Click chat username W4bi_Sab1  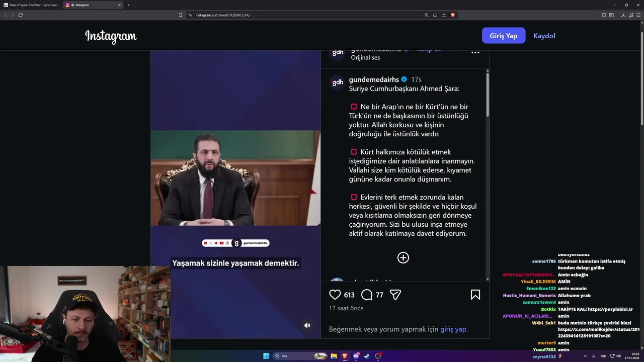544,323
